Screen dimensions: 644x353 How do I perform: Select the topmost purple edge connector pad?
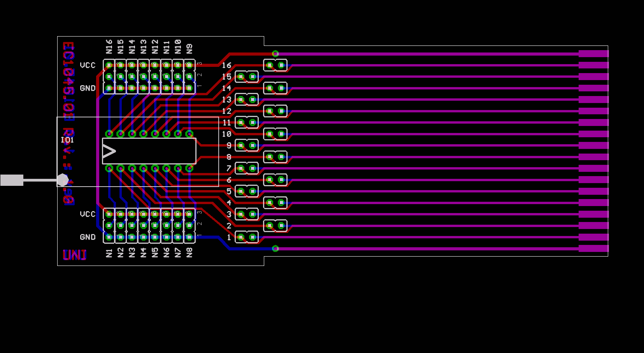pos(593,54)
